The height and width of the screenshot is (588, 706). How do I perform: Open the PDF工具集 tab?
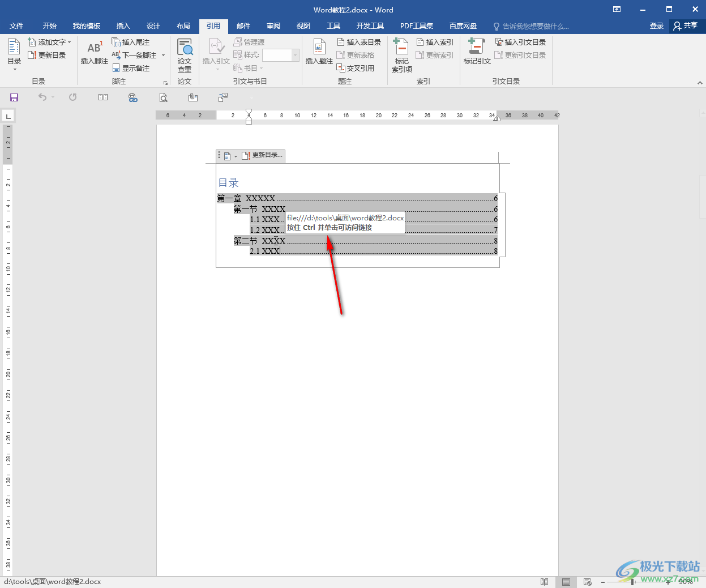(417, 26)
